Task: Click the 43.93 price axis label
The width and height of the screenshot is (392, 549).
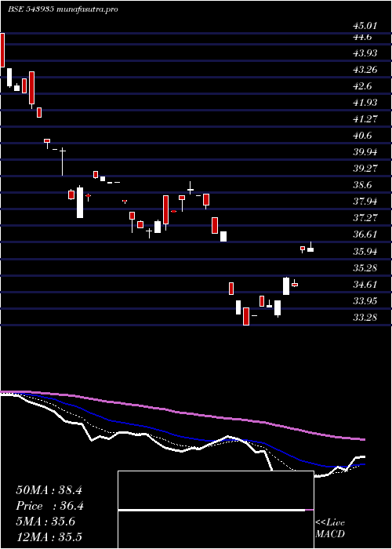Action: [x=365, y=53]
